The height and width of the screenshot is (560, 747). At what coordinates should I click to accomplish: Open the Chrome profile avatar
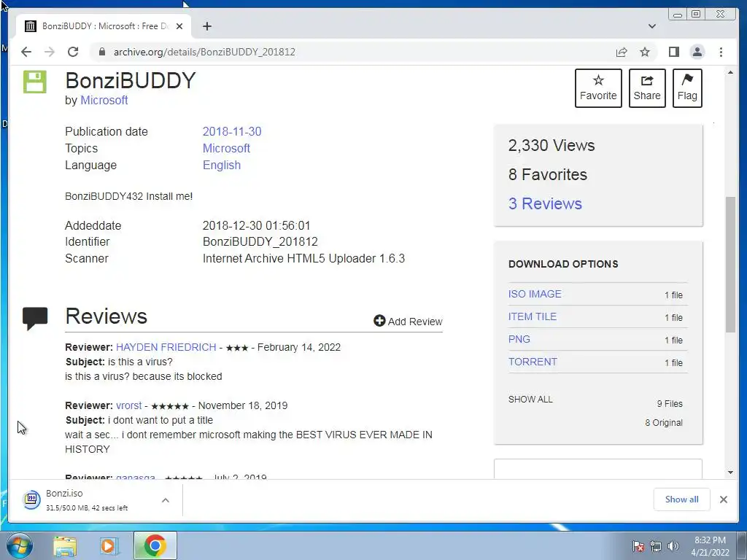697,52
